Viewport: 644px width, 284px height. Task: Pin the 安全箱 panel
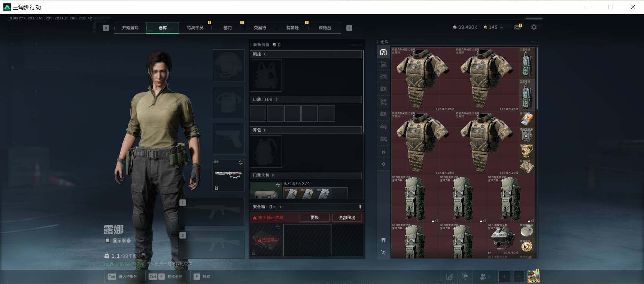pyautogui.click(x=360, y=207)
